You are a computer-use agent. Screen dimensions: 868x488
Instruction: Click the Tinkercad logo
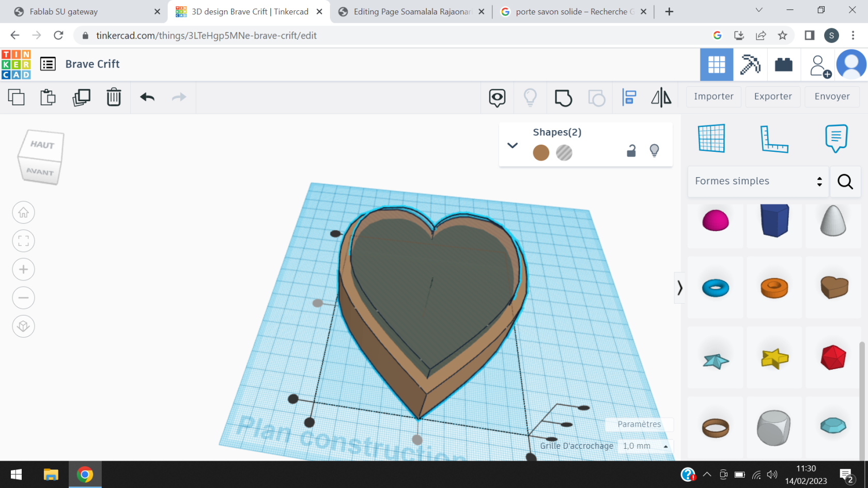(x=16, y=64)
